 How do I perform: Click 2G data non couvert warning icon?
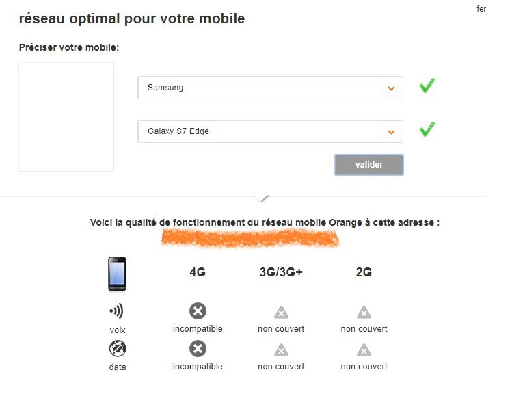tap(364, 350)
